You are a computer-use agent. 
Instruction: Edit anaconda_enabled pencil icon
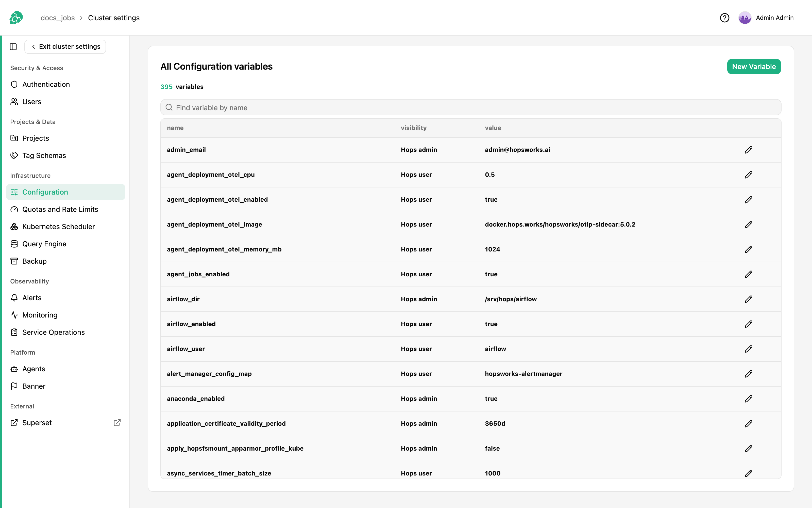pyautogui.click(x=749, y=399)
